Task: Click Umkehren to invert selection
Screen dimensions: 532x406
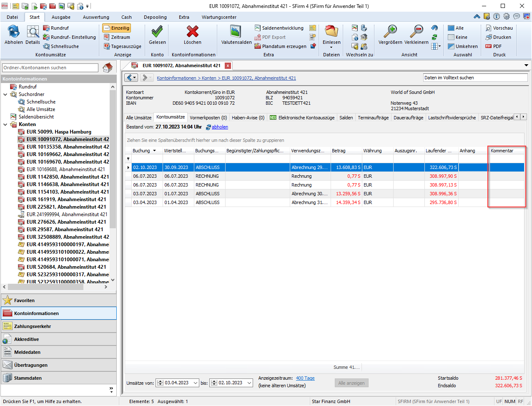Action: coord(463,46)
